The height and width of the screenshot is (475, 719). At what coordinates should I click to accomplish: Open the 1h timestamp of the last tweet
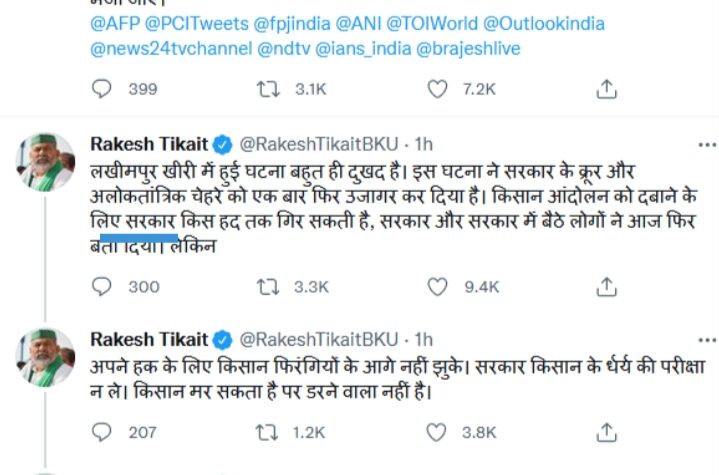click(424, 339)
